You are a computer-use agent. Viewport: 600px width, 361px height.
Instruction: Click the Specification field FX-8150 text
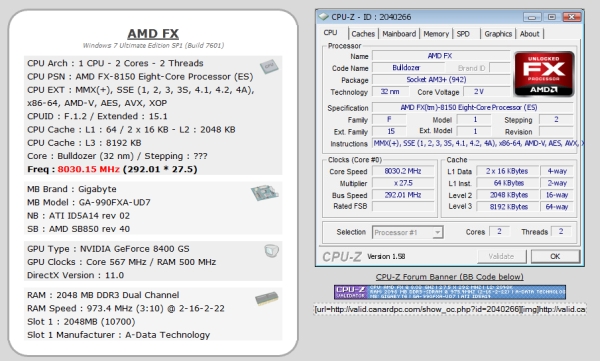tap(473, 108)
